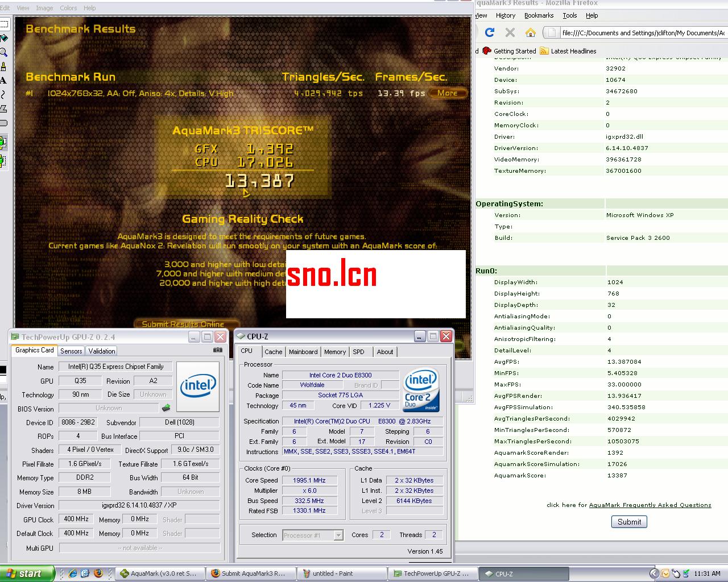
Task: Click GPU-Z BIOS save chip icon
Action: pos(166,408)
